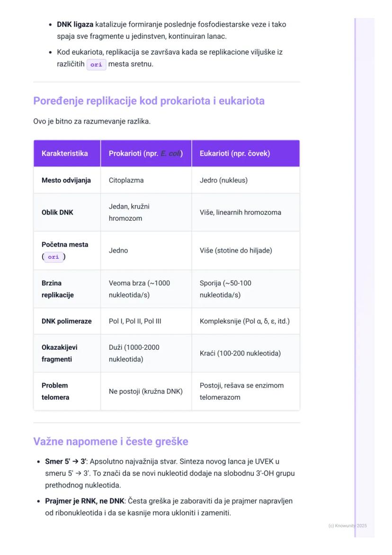The height and width of the screenshot is (555, 392).
Task: Click the "(c) Knowunity 2025" footer text
Action: coord(347,526)
